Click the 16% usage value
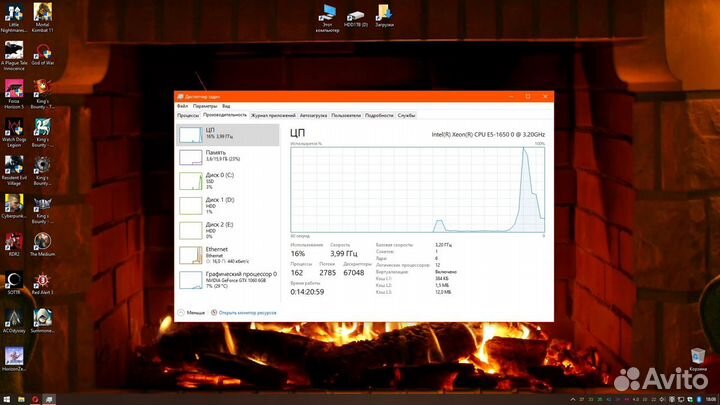 tap(298, 253)
